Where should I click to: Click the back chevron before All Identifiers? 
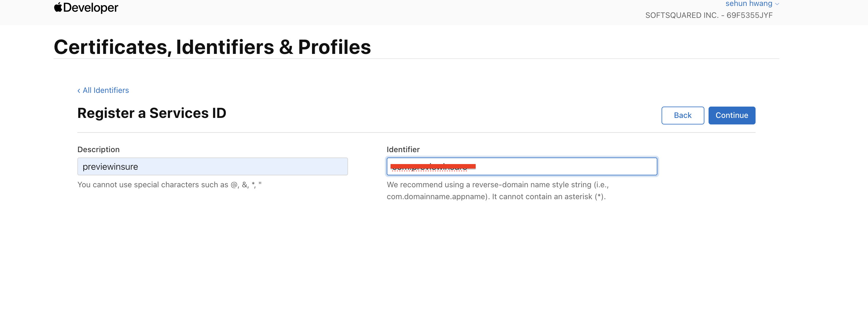(79, 91)
